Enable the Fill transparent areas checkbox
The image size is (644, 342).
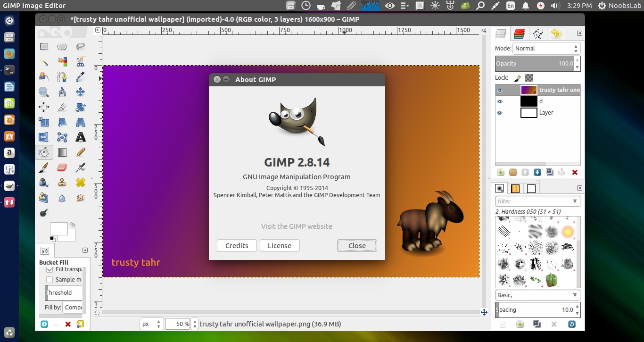[50, 269]
